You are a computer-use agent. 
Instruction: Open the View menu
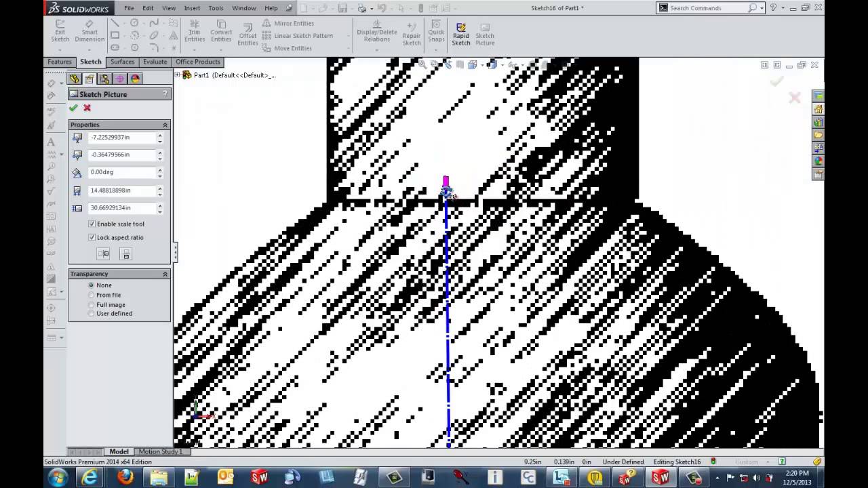coord(169,8)
